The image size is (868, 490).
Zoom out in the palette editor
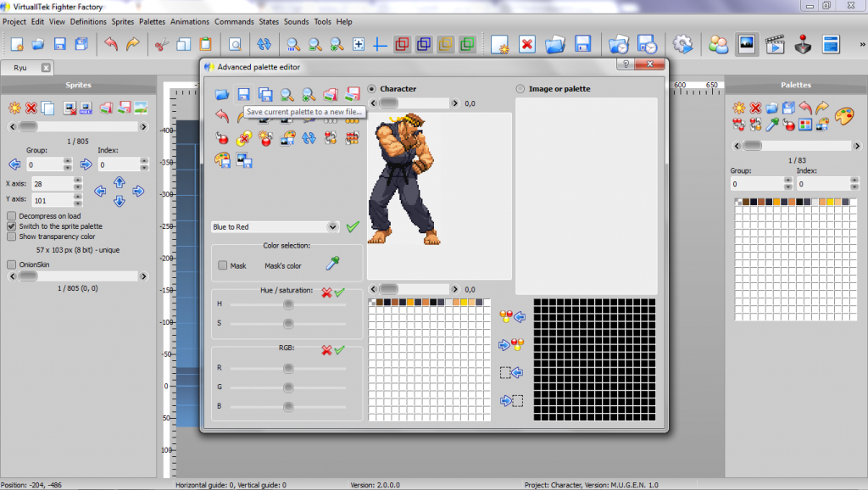[287, 94]
